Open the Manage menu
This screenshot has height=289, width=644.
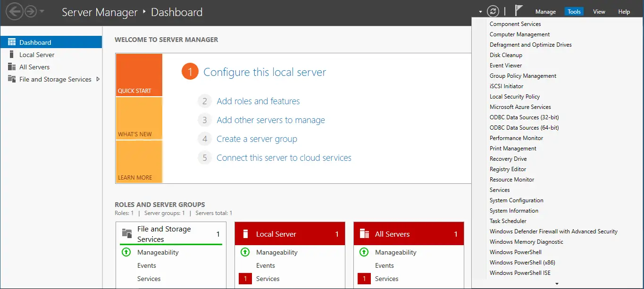coord(545,12)
